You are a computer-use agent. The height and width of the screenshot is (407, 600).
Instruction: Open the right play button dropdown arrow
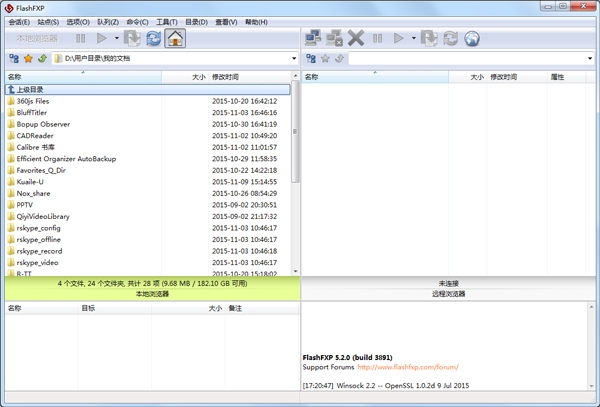click(414, 38)
